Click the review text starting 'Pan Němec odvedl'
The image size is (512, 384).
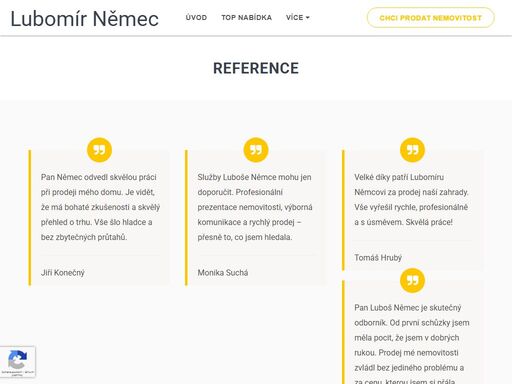(100, 207)
